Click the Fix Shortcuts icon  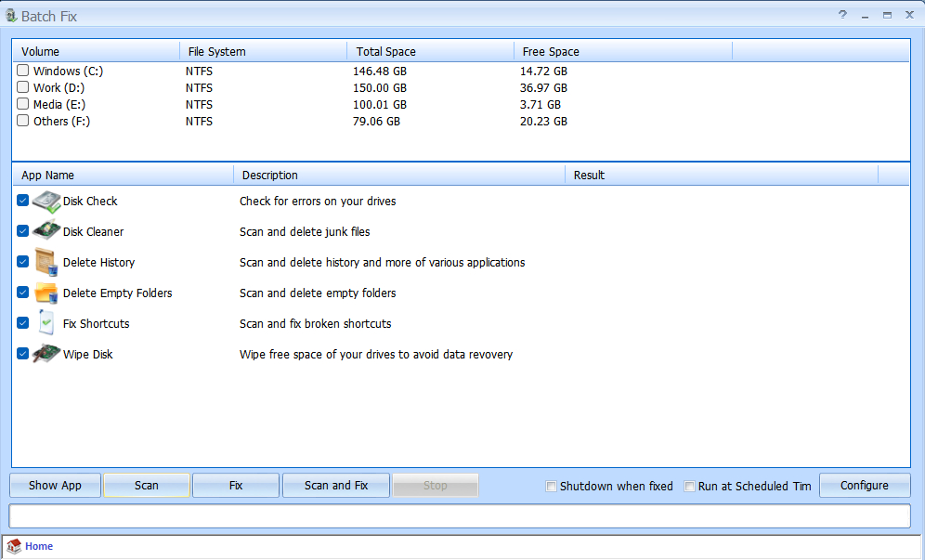tap(46, 323)
